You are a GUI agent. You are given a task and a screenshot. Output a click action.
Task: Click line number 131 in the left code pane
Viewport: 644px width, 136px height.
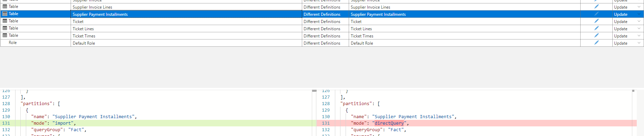click(x=6, y=123)
